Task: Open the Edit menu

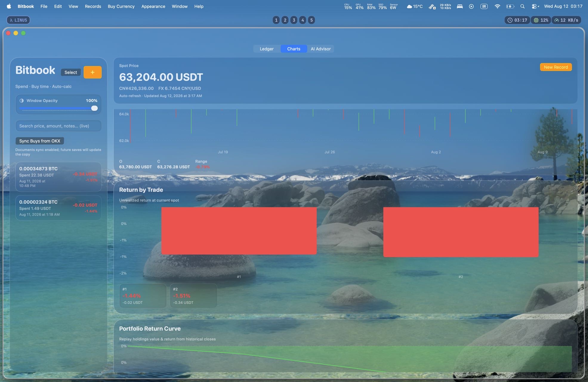Action: (58, 6)
